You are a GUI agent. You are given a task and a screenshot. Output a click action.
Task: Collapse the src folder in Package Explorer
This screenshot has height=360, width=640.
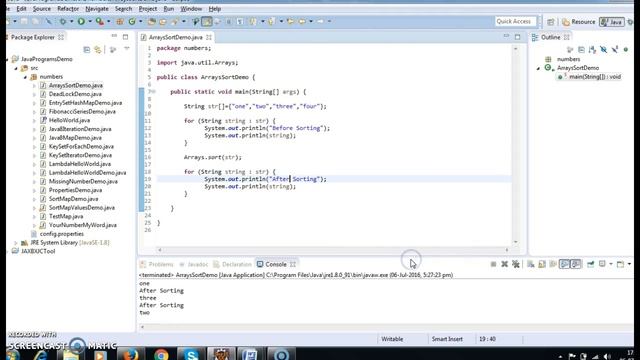tap(16, 68)
